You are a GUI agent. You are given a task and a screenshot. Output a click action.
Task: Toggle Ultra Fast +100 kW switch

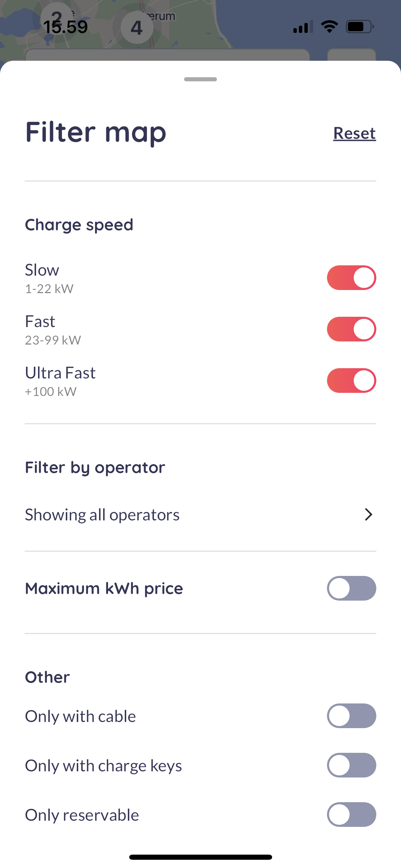(351, 381)
